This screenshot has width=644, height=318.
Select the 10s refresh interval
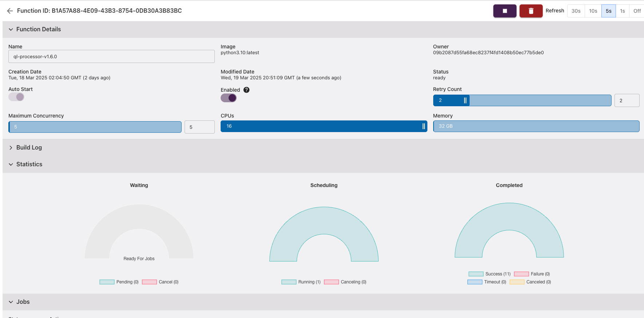(x=593, y=11)
